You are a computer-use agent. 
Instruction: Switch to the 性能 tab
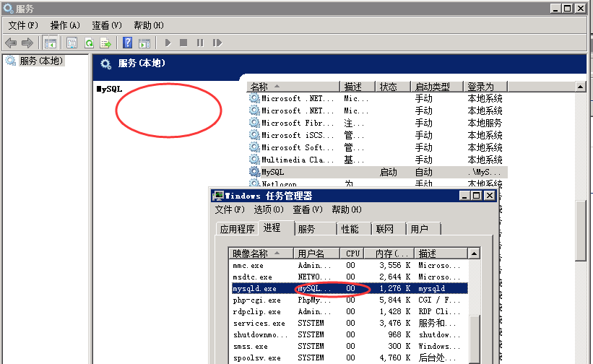coord(354,229)
